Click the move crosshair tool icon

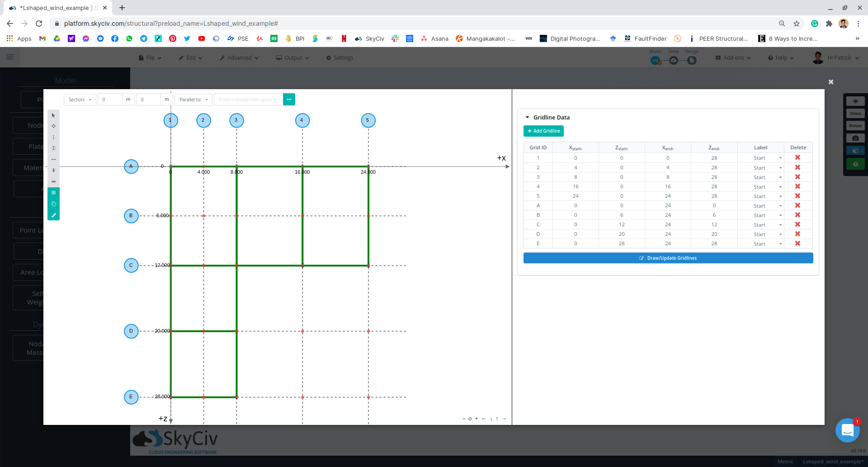coord(53,126)
